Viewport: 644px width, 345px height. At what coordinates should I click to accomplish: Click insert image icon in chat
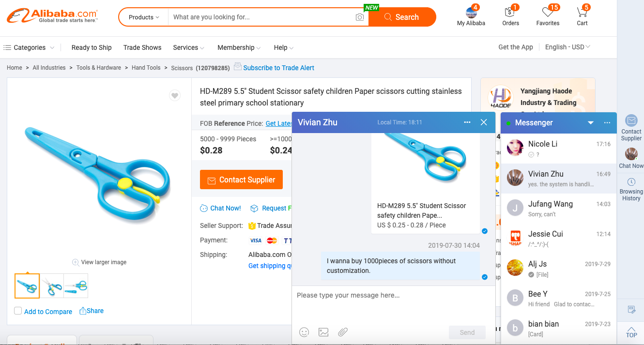323,332
